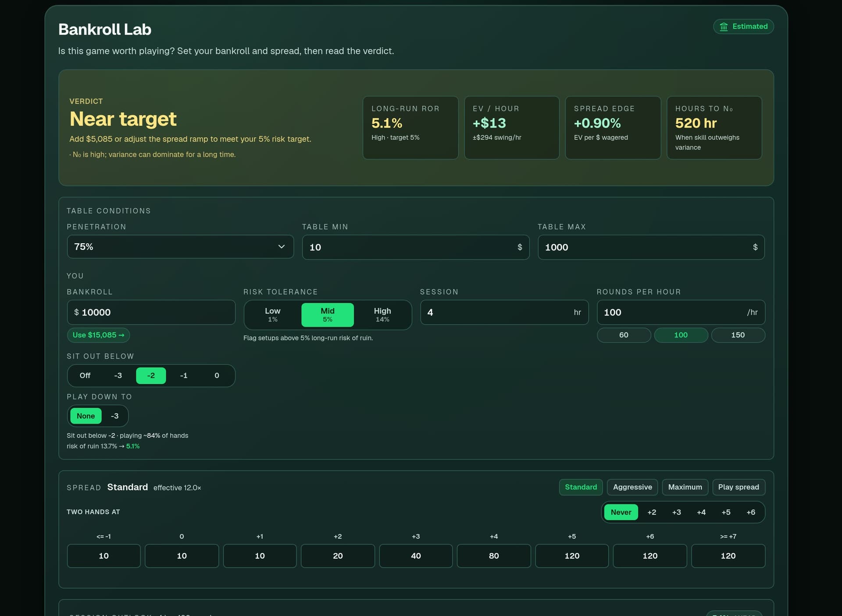Select Mid 5% risk tolerance
This screenshot has width=842, height=616.
[328, 314]
